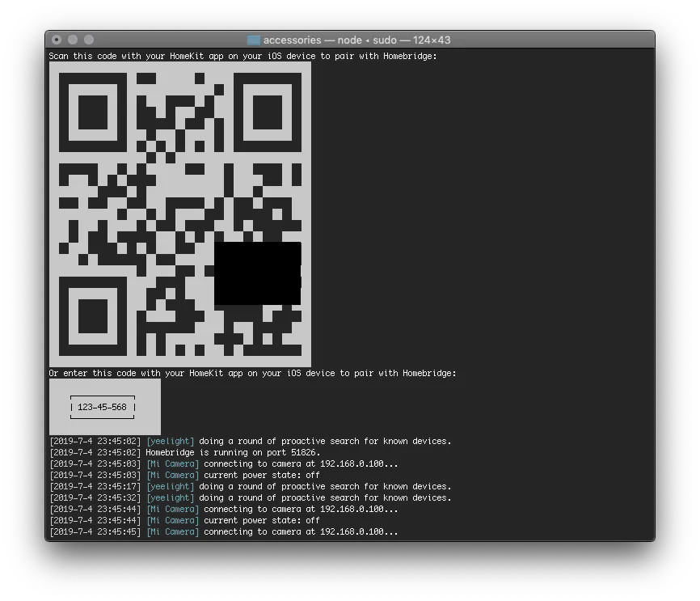Screen dimensions: 700x601
Task: Click the port number 51826
Action: [x=303, y=452]
